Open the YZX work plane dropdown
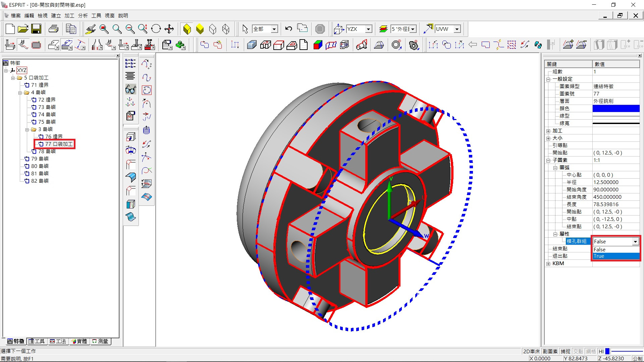Image resolution: width=644 pixels, height=362 pixels. [368, 29]
